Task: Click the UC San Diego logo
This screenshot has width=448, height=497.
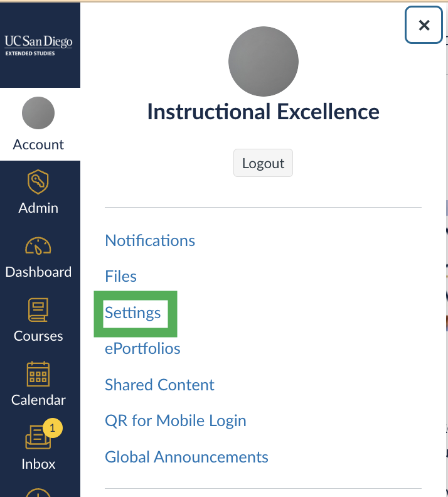Action: coord(39,44)
